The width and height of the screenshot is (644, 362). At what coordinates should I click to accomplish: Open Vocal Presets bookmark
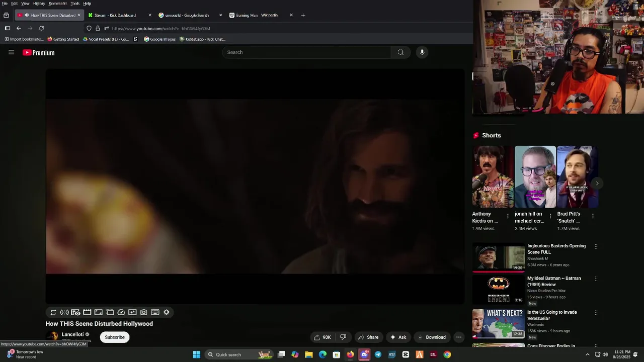click(106, 39)
